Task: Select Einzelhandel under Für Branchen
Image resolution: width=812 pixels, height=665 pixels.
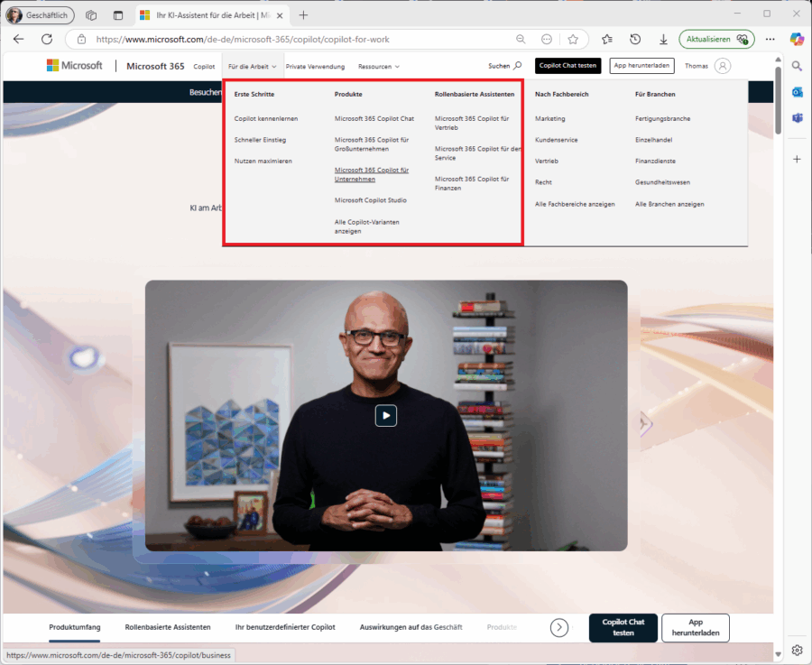Action: click(x=653, y=140)
